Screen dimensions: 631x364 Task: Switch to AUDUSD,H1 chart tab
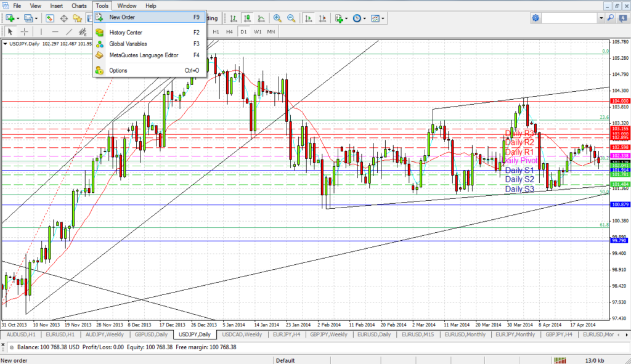21,334
